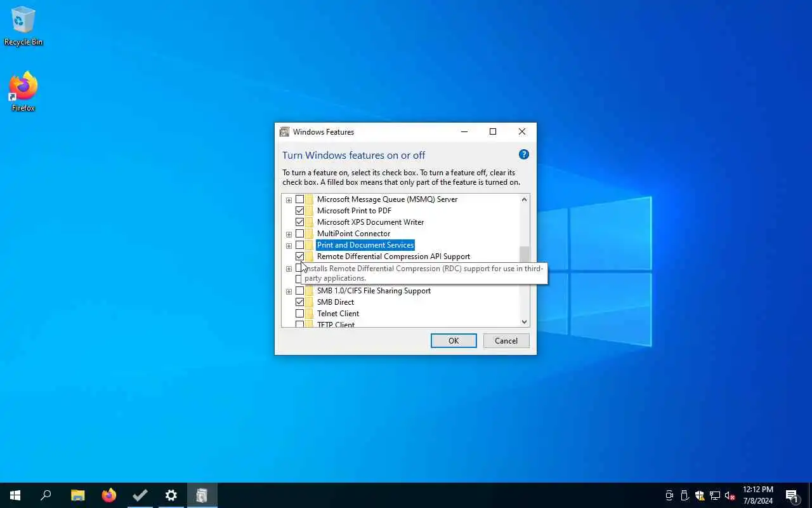Select Microsoft Message Queue (MSMQ) Server row

(x=387, y=199)
